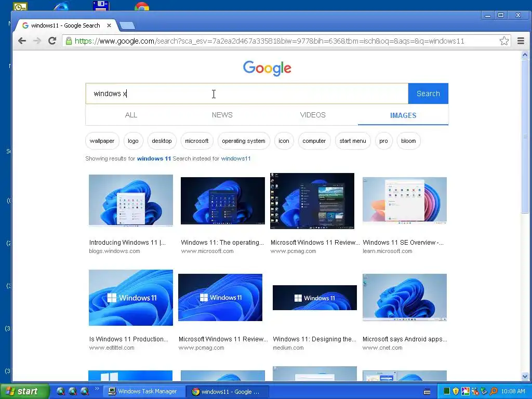Filter by computer chip
532x399 pixels.
click(x=314, y=141)
